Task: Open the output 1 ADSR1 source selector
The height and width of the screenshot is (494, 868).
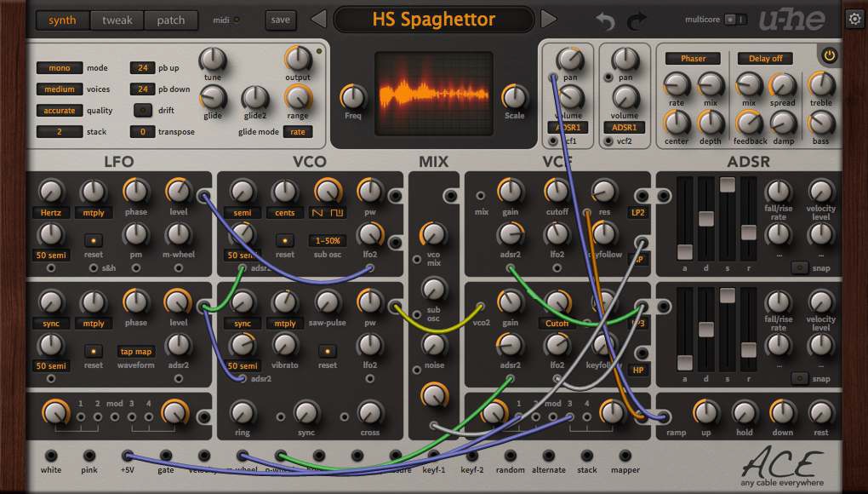Action: click(x=568, y=128)
